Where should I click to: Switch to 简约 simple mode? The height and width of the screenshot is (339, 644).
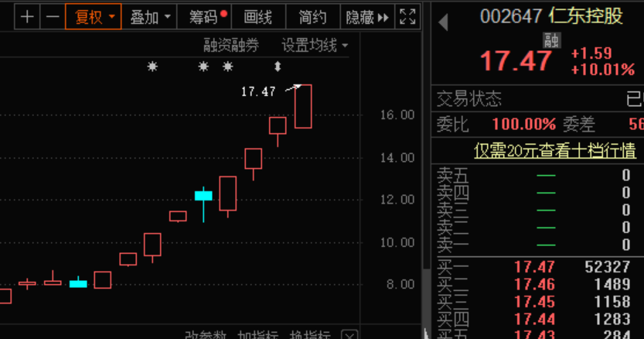pos(312,17)
